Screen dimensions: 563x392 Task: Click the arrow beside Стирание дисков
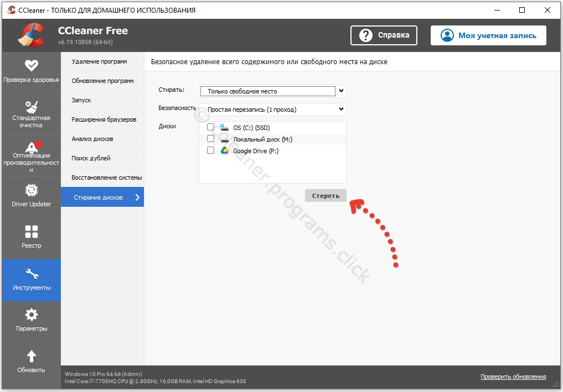pyautogui.click(x=137, y=197)
